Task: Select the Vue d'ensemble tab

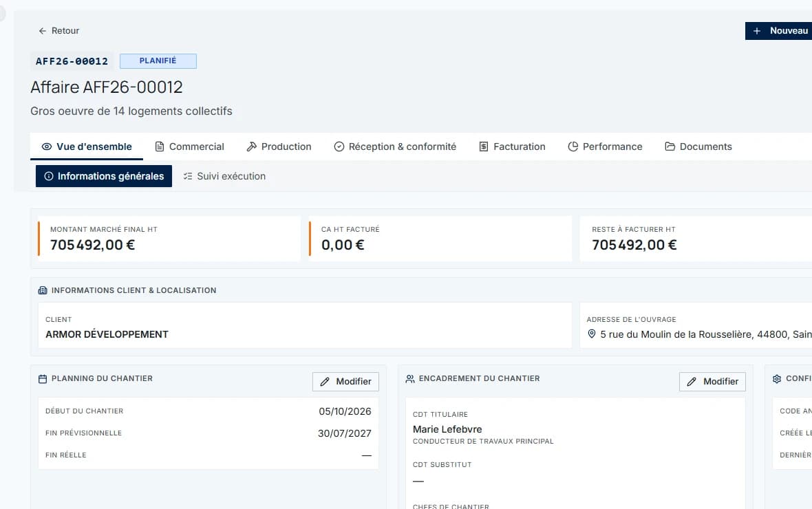Action: click(87, 147)
